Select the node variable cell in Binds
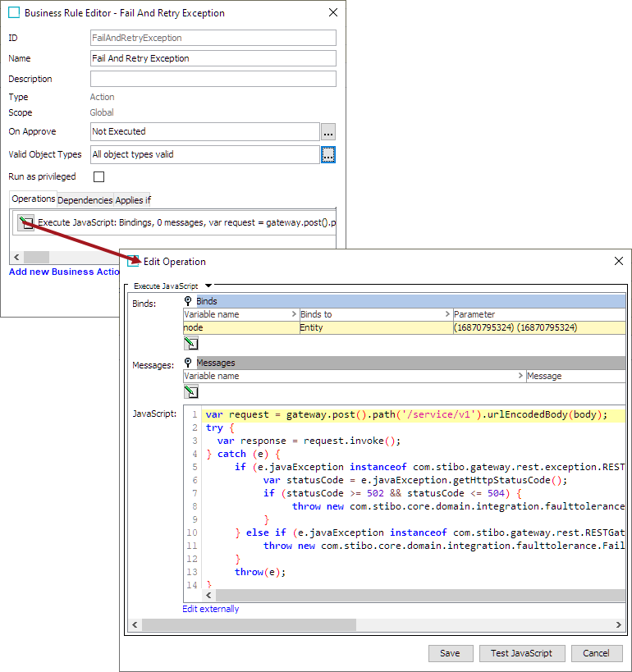This screenshot has width=632, height=672. [241, 327]
